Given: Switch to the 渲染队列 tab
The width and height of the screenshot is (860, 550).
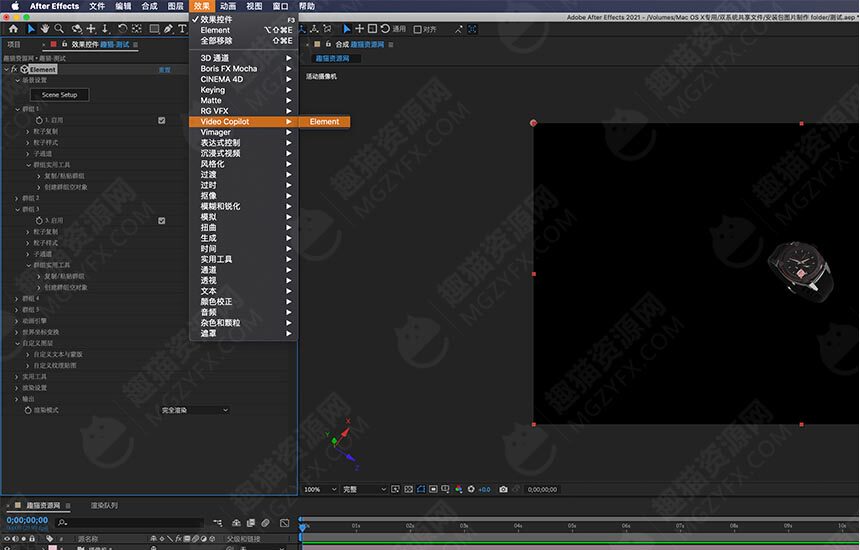Looking at the screenshot, I should [x=104, y=505].
